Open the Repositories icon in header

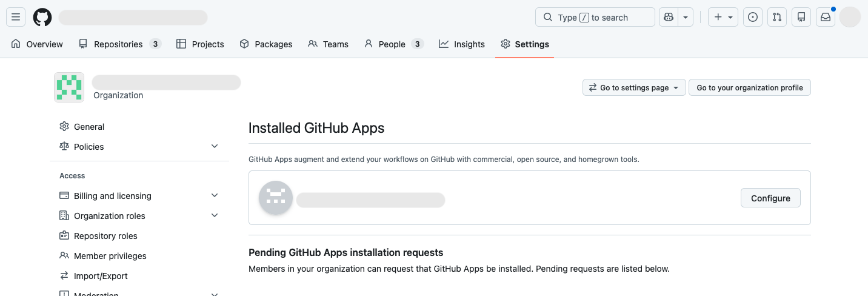pyautogui.click(x=801, y=17)
